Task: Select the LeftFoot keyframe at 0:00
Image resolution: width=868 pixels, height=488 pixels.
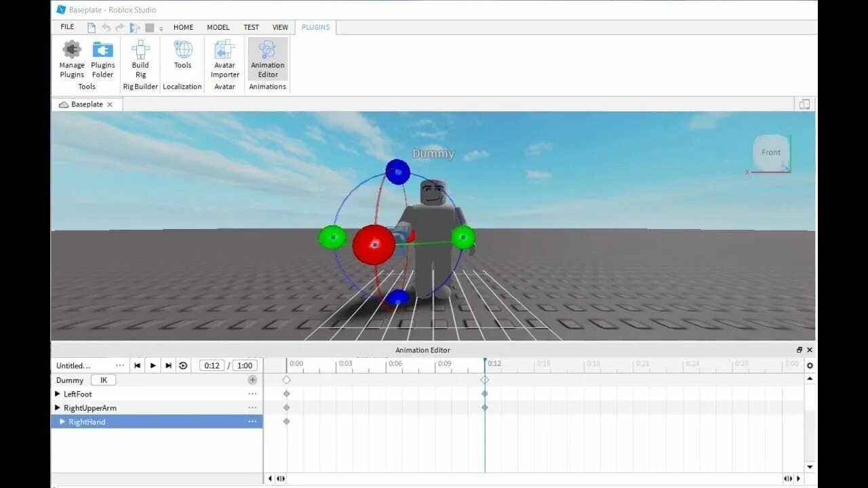Action: 286,394
